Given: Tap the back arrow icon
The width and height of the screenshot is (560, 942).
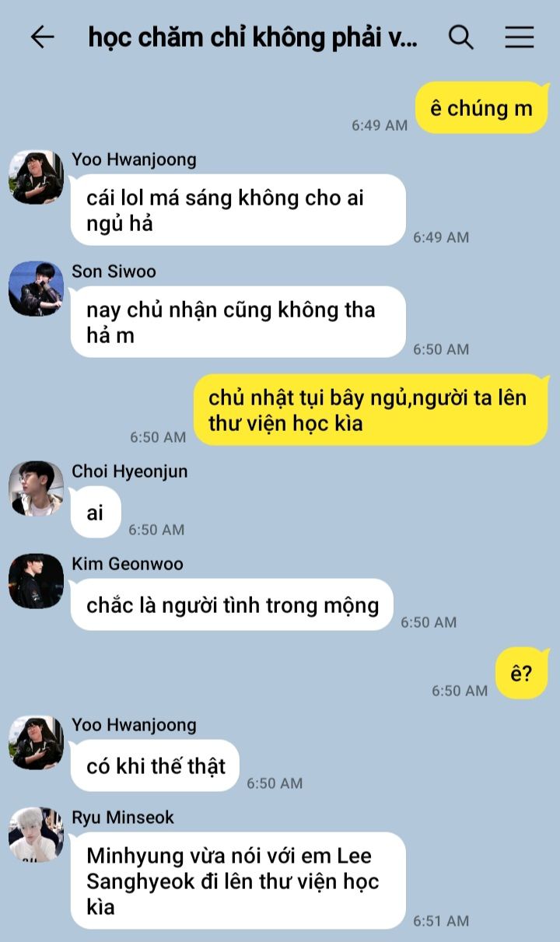Looking at the screenshot, I should pos(42,37).
